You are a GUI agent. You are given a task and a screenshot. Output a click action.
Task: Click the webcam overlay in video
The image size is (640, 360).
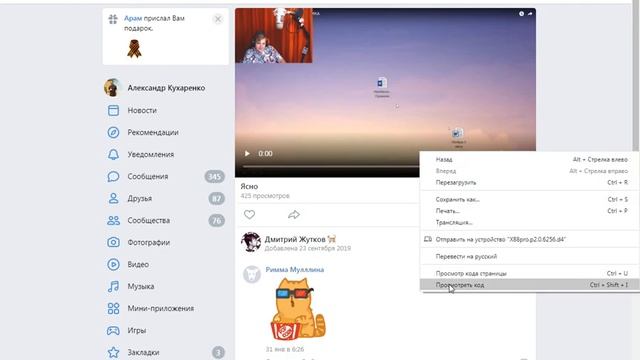point(274,36)
